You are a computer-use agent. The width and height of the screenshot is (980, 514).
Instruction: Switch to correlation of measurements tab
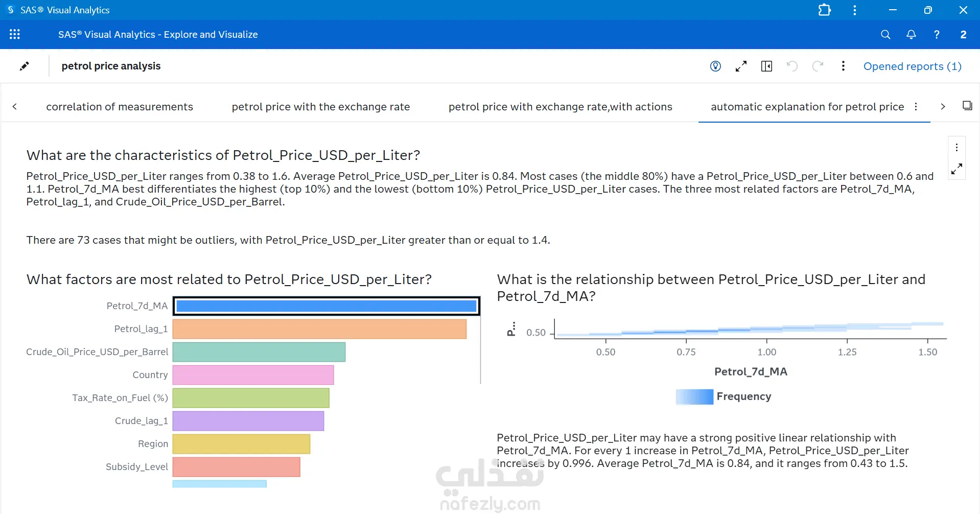[x=120, y=106]
